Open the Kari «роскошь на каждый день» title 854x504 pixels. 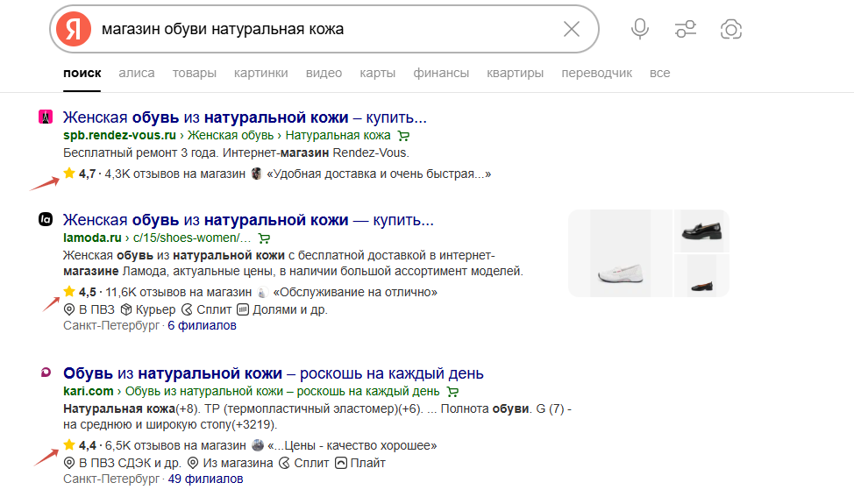pyautogui.click(x=274, y=373)
